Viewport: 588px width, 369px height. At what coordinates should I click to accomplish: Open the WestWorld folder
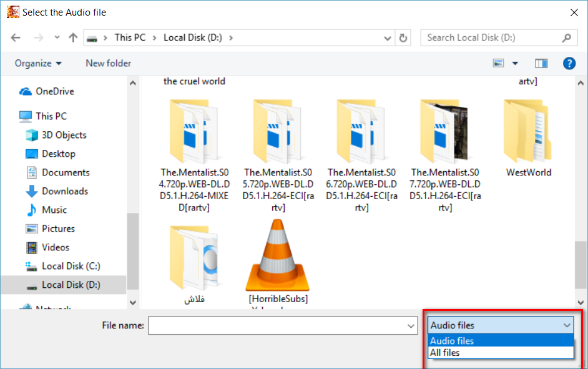click(x=528, y=137)
